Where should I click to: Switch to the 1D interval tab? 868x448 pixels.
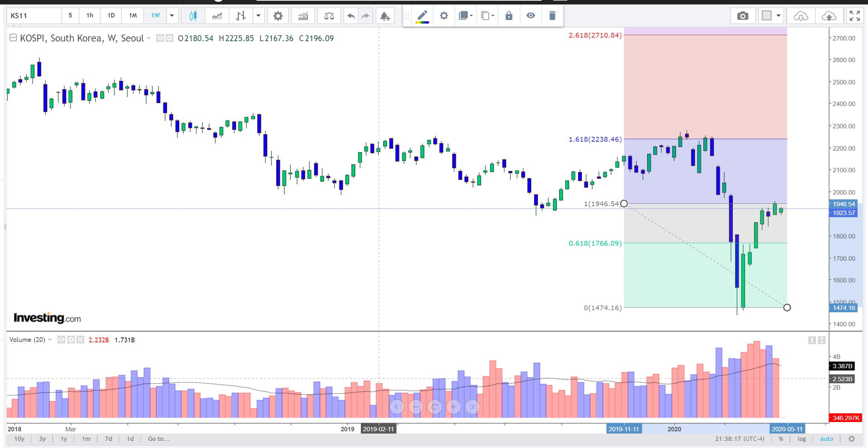111,16
